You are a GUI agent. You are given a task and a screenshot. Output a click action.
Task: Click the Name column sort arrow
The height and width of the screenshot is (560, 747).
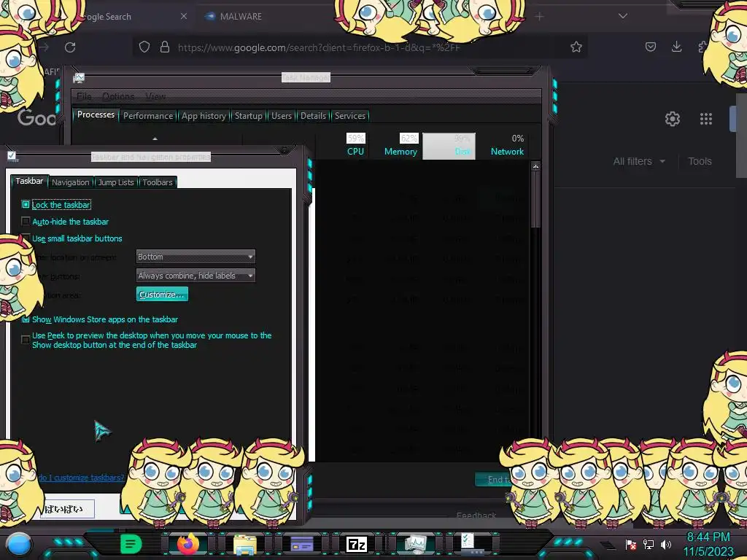click(x=155, y=139)
